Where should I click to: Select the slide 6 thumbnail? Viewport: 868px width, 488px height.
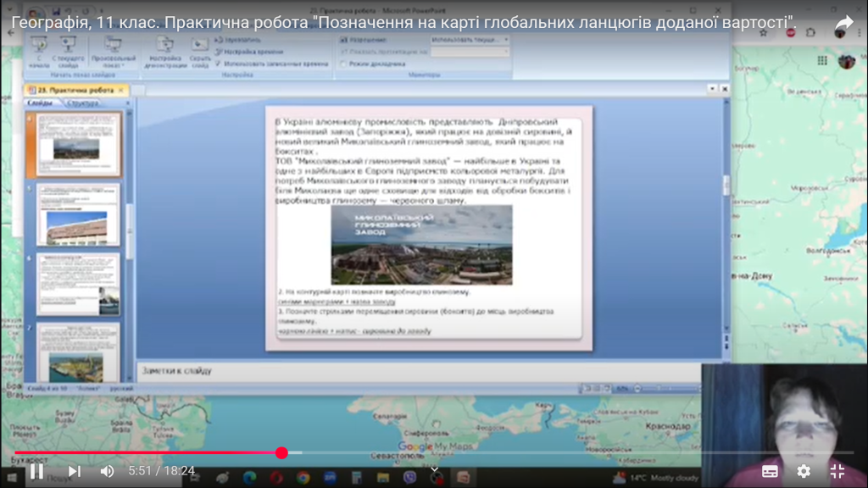tap(78, 285)
